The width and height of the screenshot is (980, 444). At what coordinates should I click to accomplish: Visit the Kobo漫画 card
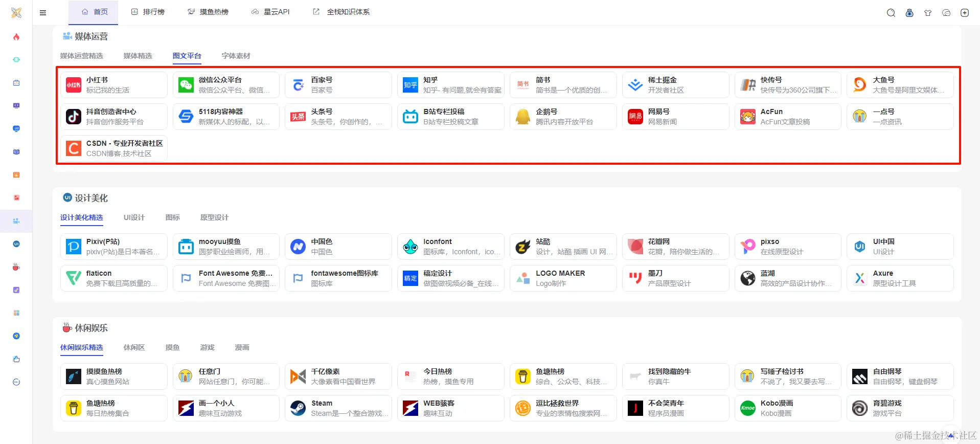tap(788, 408)
